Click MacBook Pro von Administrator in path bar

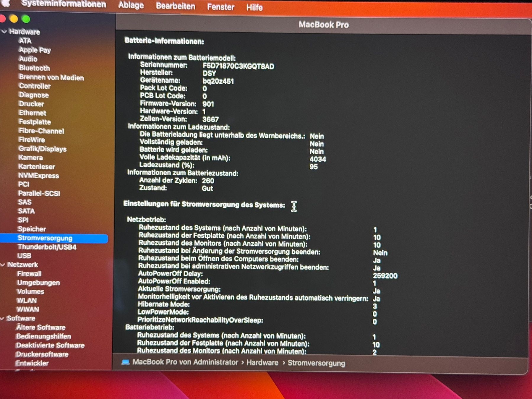pyautogui.click(x=185, y=362)
